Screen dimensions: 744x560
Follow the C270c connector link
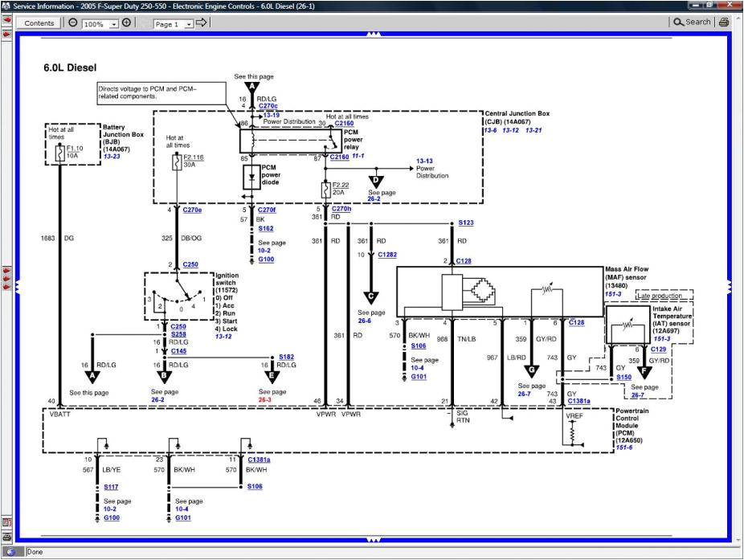(x=268, y=105)
